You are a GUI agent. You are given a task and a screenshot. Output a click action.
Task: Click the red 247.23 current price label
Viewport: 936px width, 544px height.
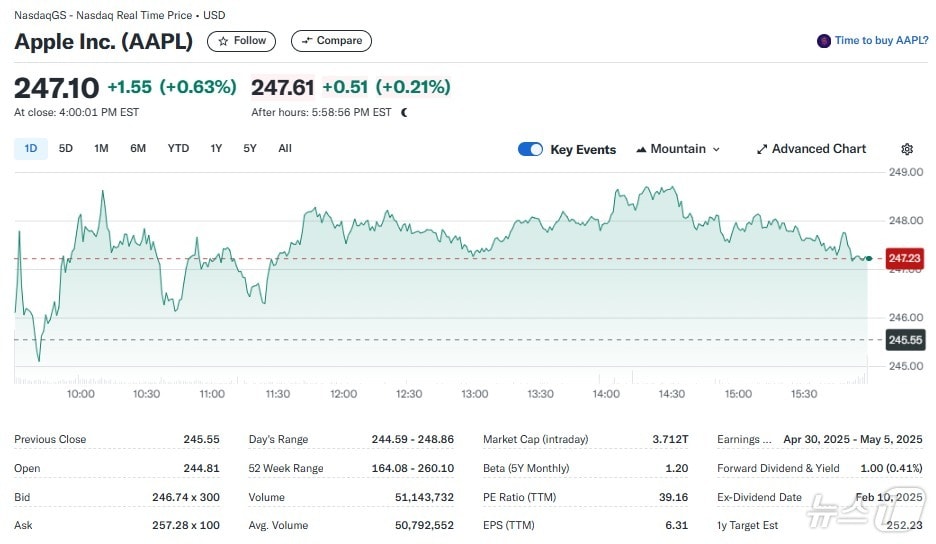[904, 258]
